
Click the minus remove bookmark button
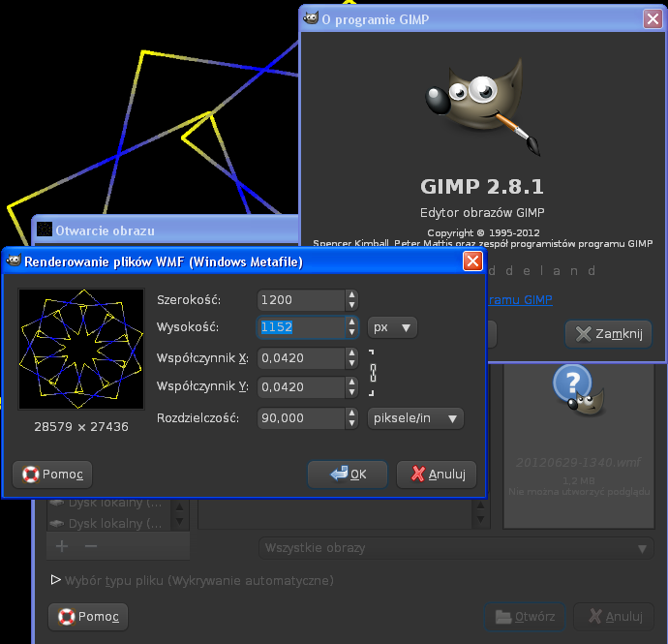tap(91, 546)
